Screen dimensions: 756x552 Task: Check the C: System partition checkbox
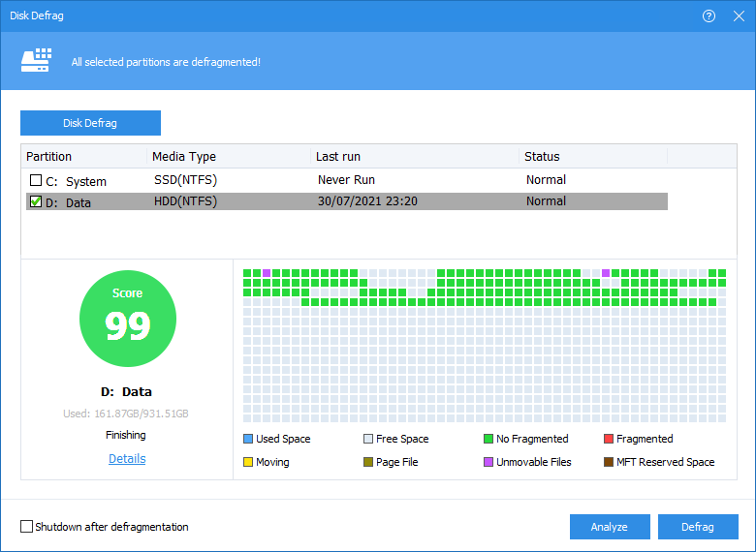click(x=36, y=181)
